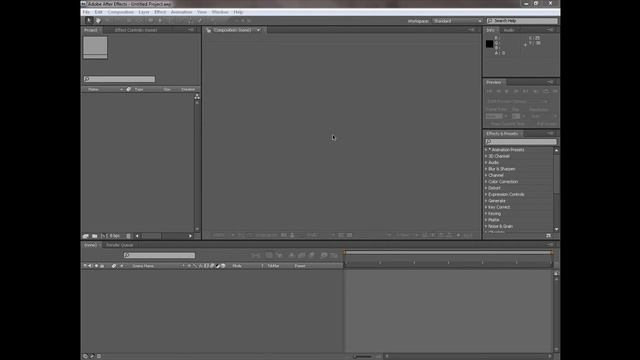Viewport: 640px width, 360px height.
Task: Create new animation preset in Effects panel
Action: pyautogui.click(x=548, y=236)
